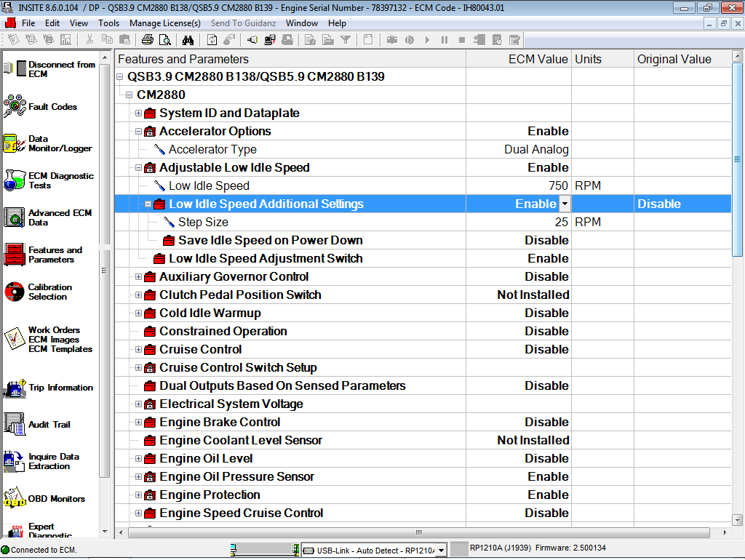
Task: Click the Print toolbar icon
Action: pyautogui.click(x=147, y=40)
